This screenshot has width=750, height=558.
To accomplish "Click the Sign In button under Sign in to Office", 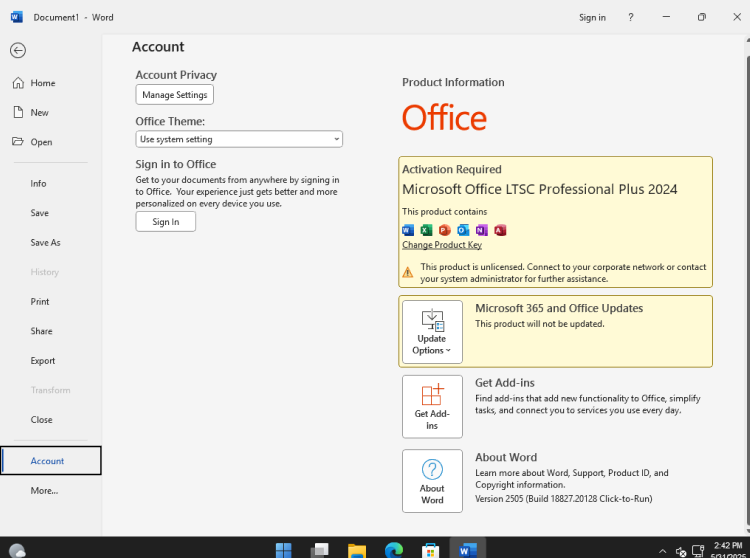I will pos(165,222).
